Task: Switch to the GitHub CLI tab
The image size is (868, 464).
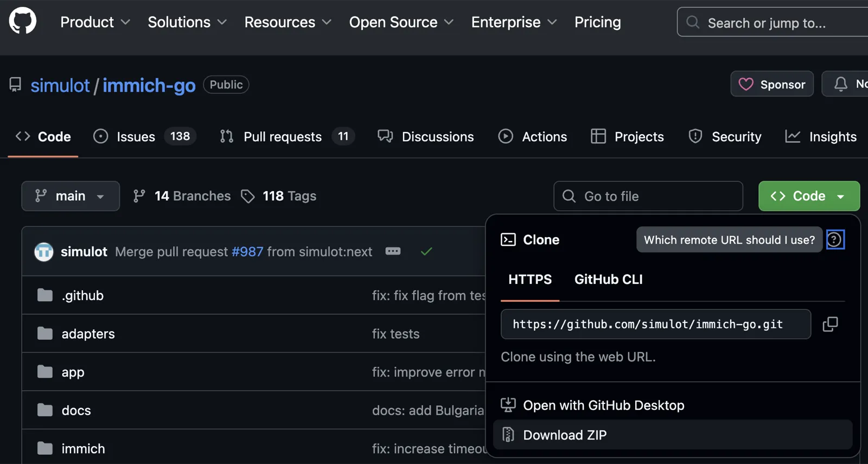Action: click(608, 279)
